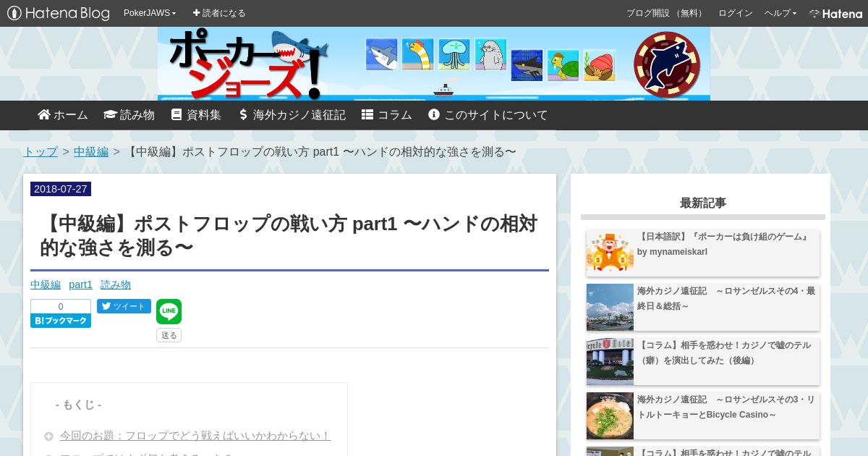Open table of contents link 今回のお題
The image size is (868, 456).
(195, 436)
